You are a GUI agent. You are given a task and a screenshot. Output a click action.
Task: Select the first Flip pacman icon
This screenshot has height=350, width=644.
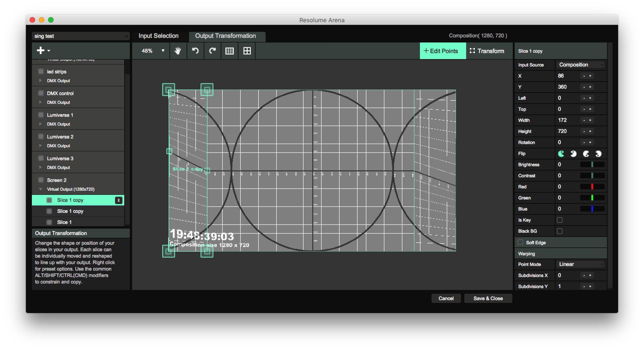coord(561,154)
